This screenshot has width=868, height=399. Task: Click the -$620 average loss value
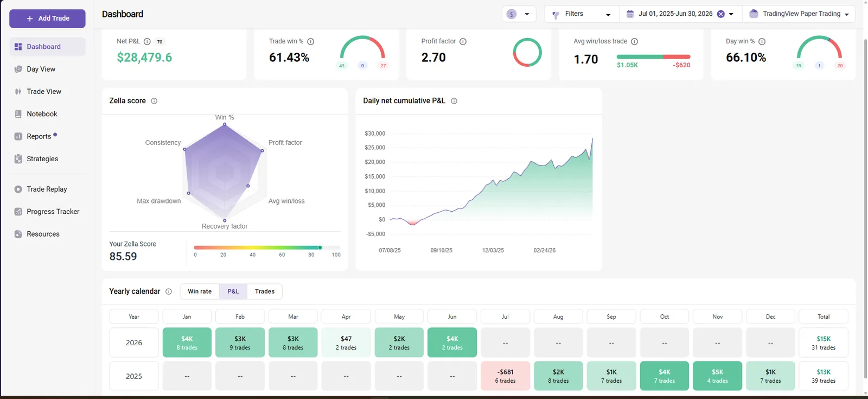681,65
